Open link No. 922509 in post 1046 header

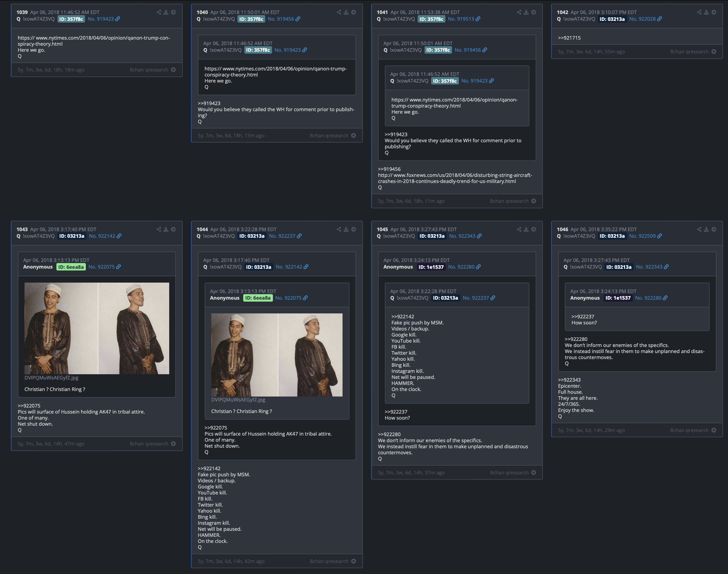pyautogui.click(x=645, y=236)
